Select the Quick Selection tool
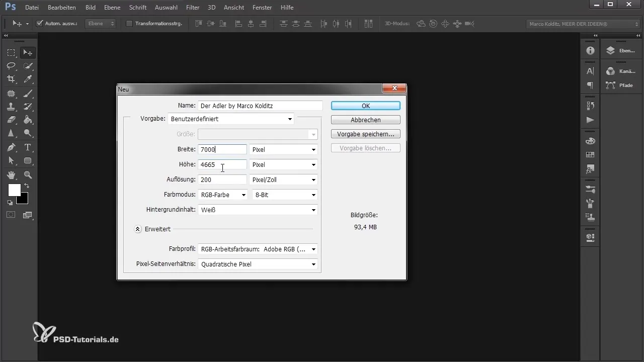The height and width of the screenshot is (362, 644). coord(28,65)
